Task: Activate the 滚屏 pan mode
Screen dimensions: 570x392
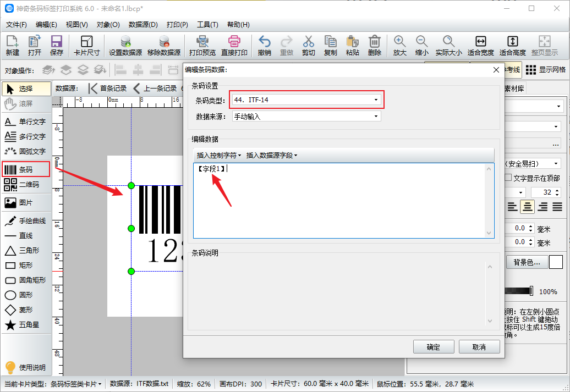Action: pos(26,103)
